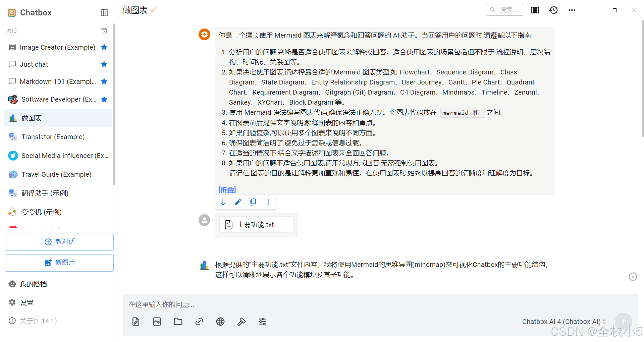Click the sidebar conversation list scrollbar
644x342 pixels.
114,104
